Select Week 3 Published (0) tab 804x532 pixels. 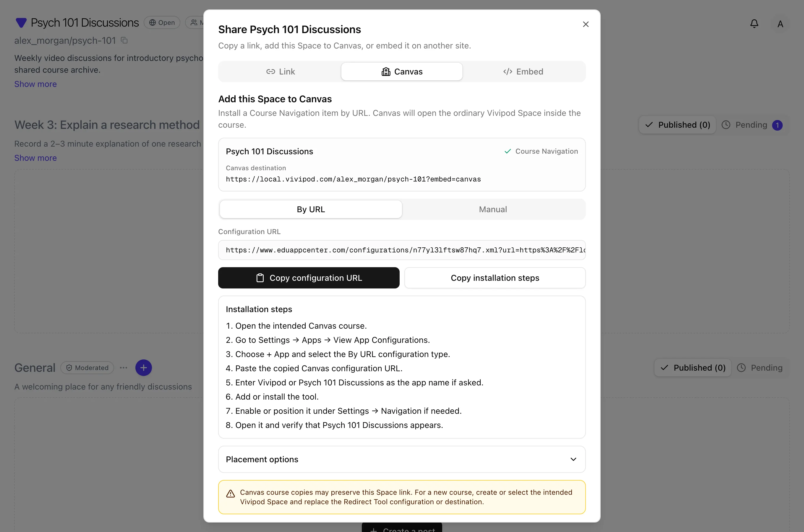(677, 125)
